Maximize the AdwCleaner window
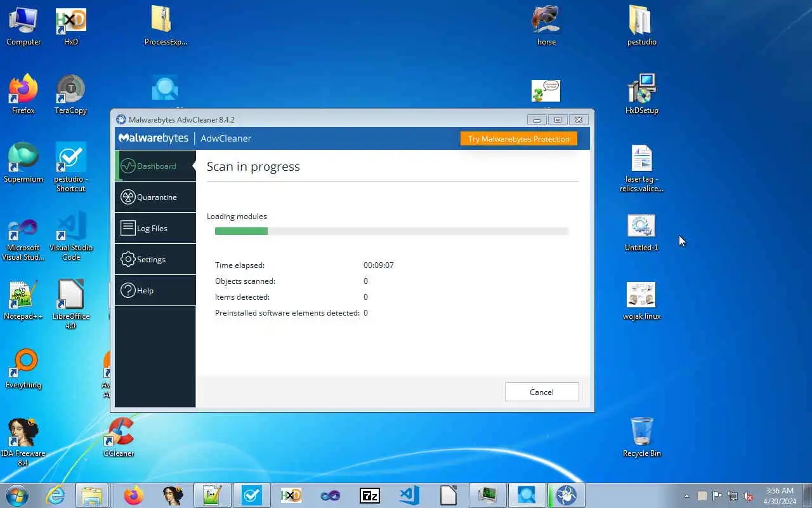 (x=558, y=119)
